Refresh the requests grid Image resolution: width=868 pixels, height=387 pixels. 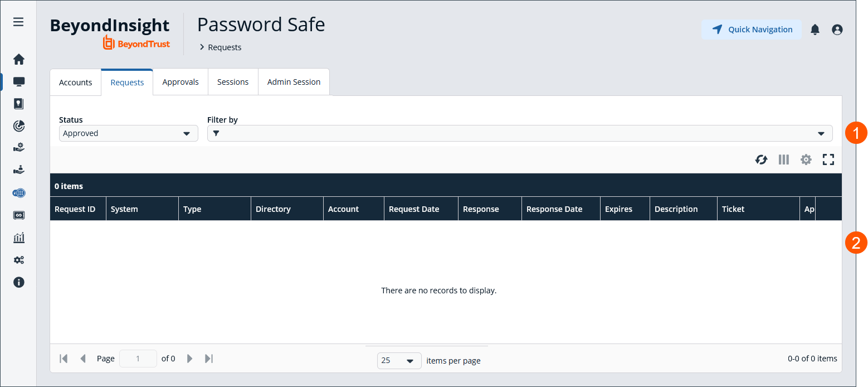[761, 159]
